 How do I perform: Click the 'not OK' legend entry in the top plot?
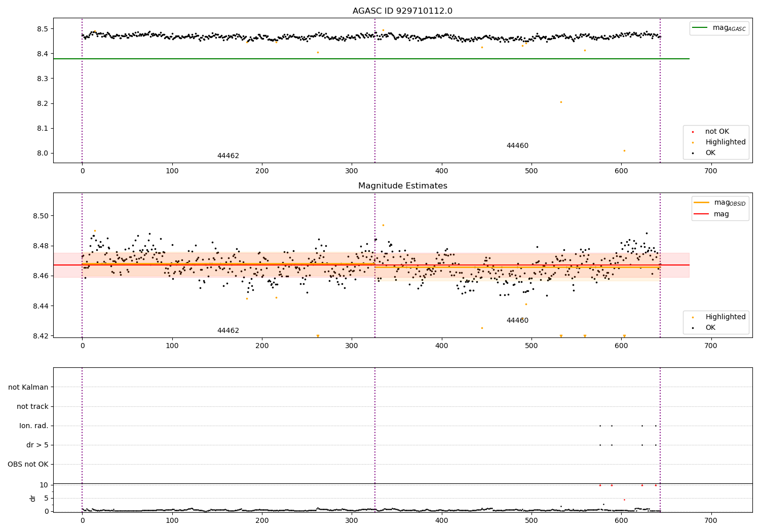[x=717, y=132]
